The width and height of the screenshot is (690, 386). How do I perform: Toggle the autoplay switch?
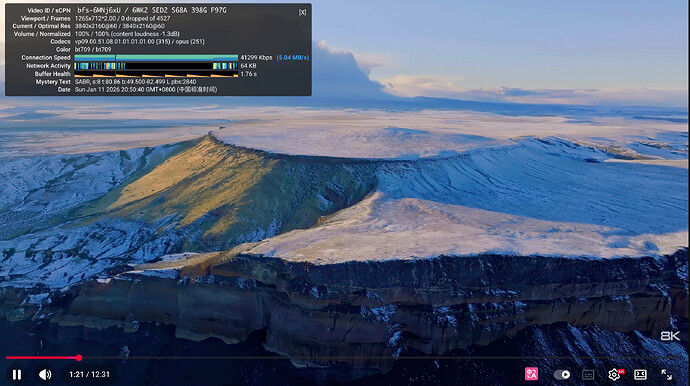[x=562, y=375]
